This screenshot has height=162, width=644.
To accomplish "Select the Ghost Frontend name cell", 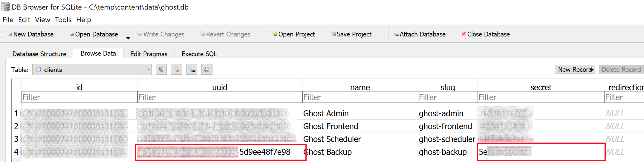I will coord(360,126).
